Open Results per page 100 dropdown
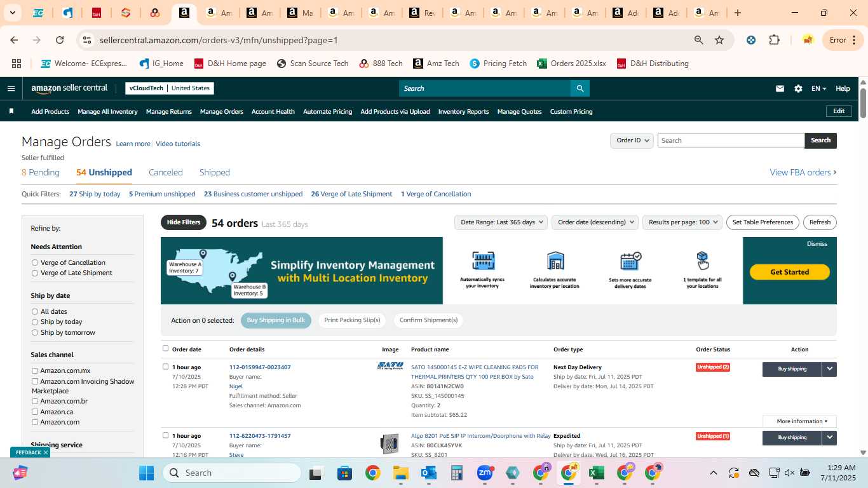Screen dimensions: 868x488 tap(682, 222)
